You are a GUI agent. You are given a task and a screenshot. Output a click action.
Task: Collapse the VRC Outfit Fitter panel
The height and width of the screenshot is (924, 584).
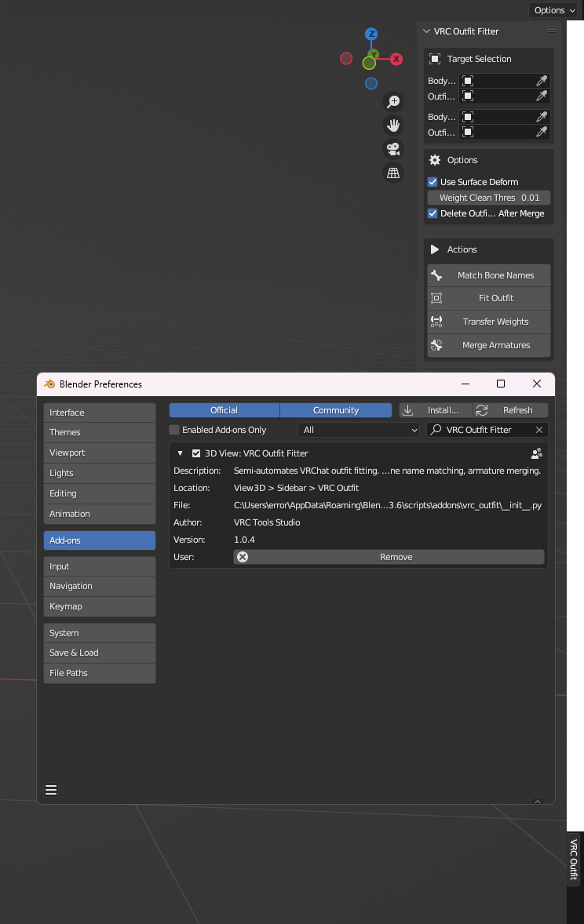426,31
